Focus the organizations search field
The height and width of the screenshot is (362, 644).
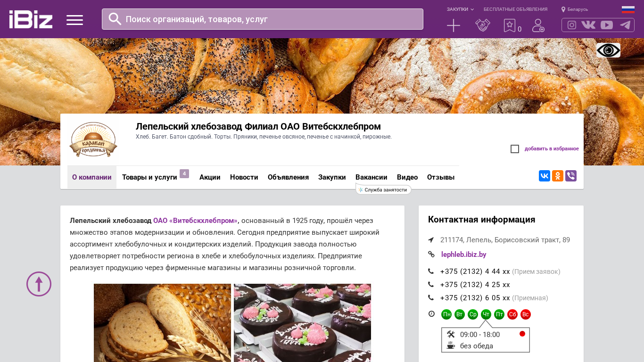263,19
